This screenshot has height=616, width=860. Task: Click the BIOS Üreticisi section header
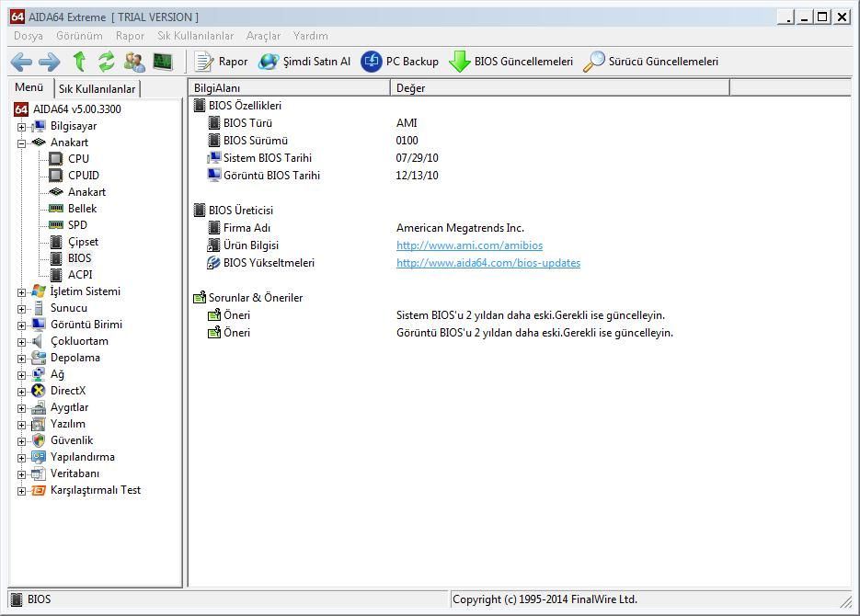pos(240,211)
